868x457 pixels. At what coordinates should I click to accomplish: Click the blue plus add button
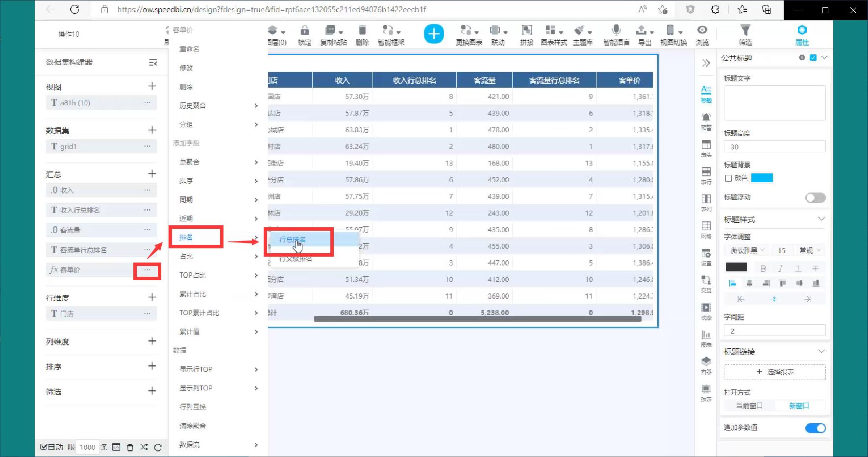point(433,34)
